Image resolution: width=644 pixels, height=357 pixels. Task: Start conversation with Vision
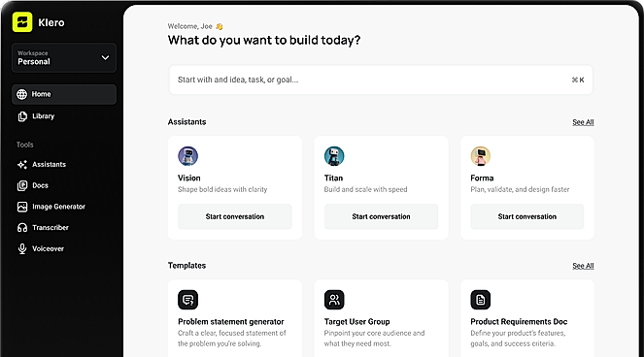[x=235, y=216]
